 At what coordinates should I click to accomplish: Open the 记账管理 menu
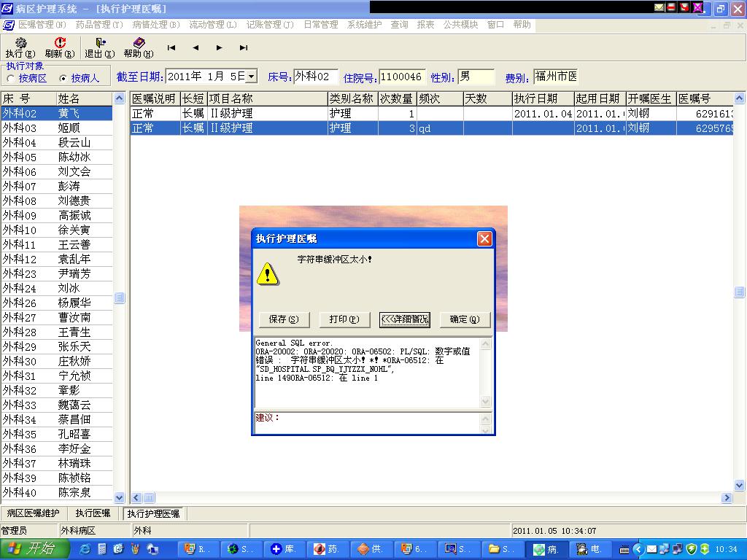tap(270, 24)
